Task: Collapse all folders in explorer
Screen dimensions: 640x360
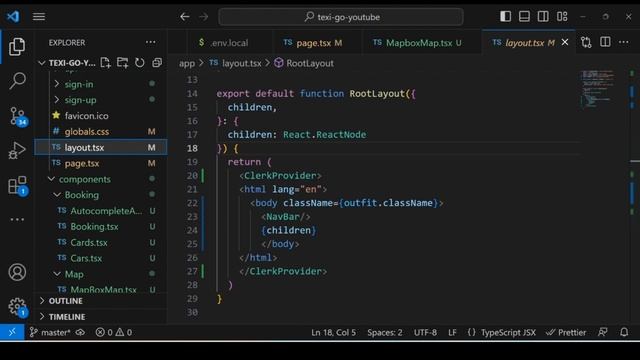Action: [157, 62]
